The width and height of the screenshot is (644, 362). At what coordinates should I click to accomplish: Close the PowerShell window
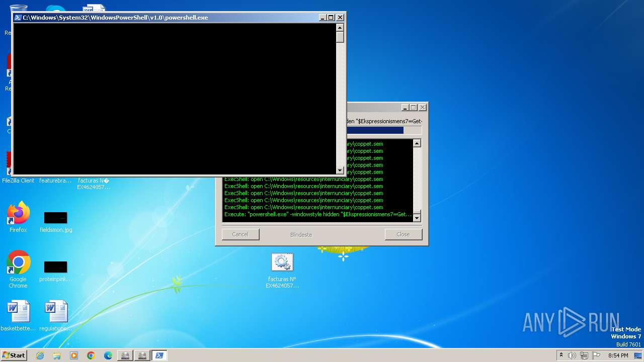pos(340,18)
